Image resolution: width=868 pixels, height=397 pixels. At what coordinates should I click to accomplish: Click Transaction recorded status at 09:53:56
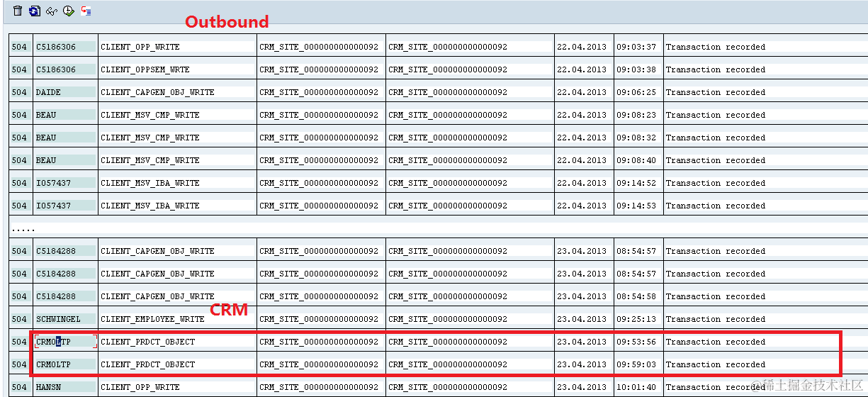[716, 342]
